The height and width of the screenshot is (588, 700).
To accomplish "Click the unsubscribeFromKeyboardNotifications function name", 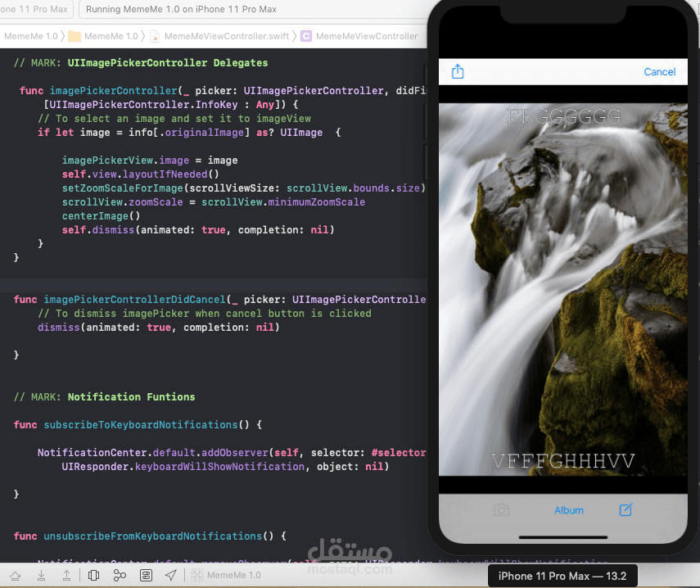I will pyautogui.click(x=152, y=536).
